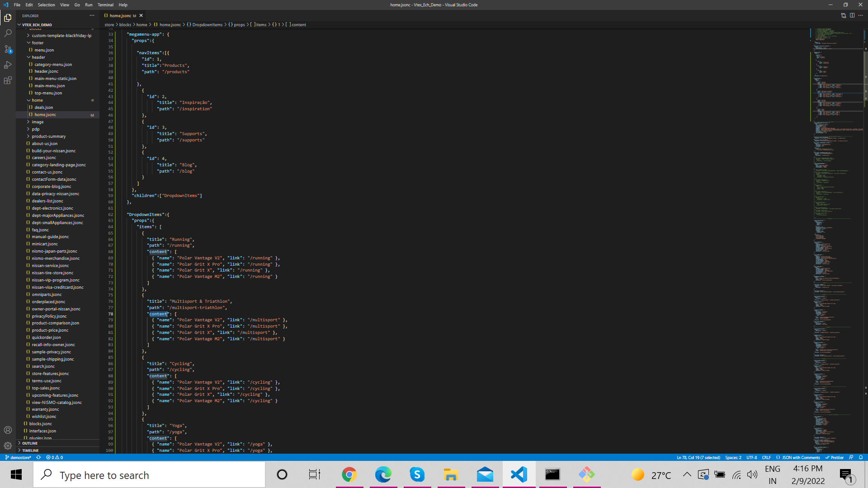868x488 pixels.
Task: Open the File menu
Action: click(17, 5)
